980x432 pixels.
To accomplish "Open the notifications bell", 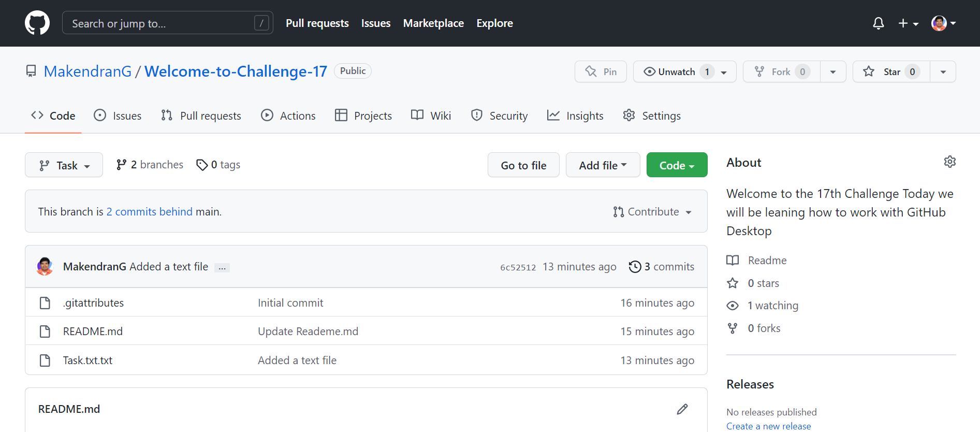I will tap(878, 23).
